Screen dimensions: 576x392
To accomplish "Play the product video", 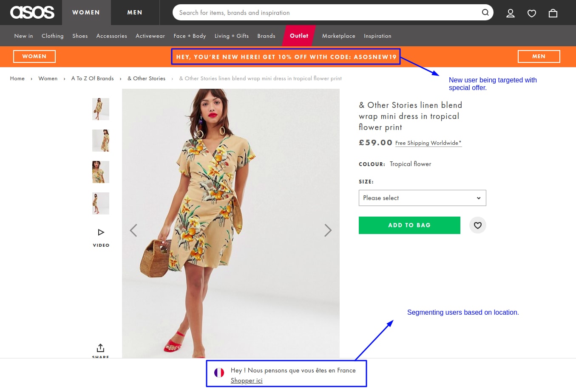I will click(x=101, y=232).
